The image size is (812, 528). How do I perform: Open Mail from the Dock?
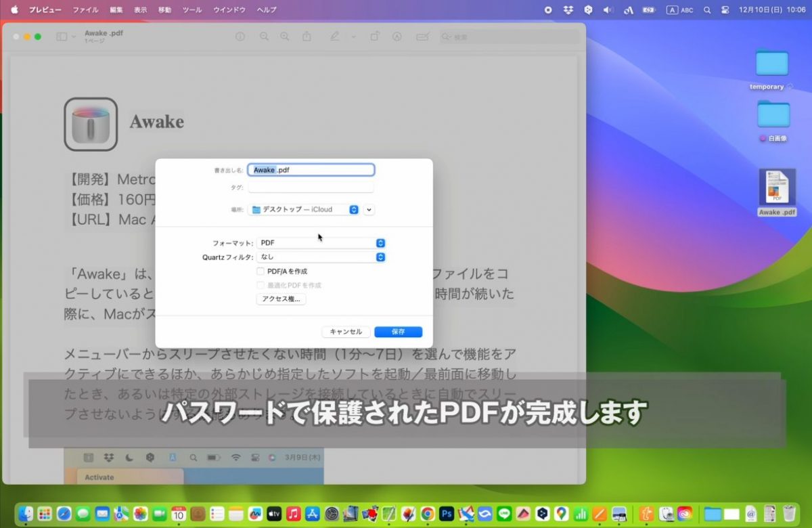pyautogui.click(x=102, y=513)
